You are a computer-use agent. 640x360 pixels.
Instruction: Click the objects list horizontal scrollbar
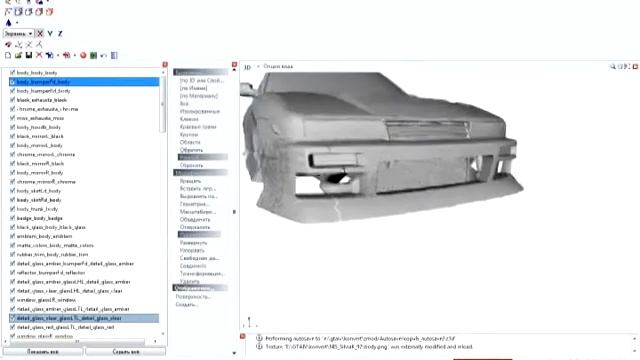point(78,341)
